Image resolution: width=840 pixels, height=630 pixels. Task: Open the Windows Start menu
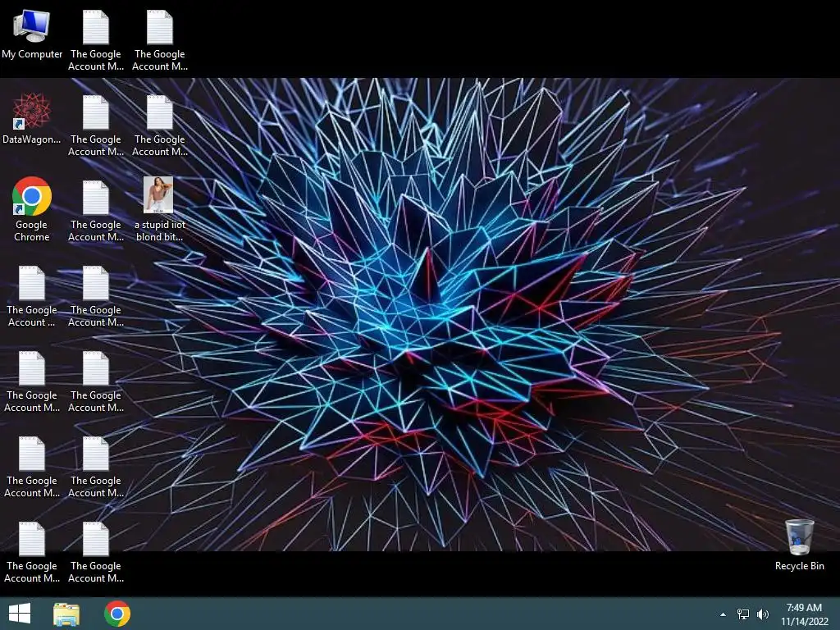coord(20,614)
